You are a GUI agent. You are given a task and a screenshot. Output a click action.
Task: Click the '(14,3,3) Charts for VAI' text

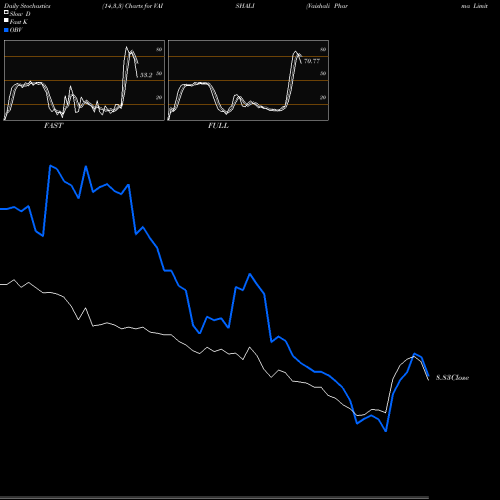click(132, 6)
